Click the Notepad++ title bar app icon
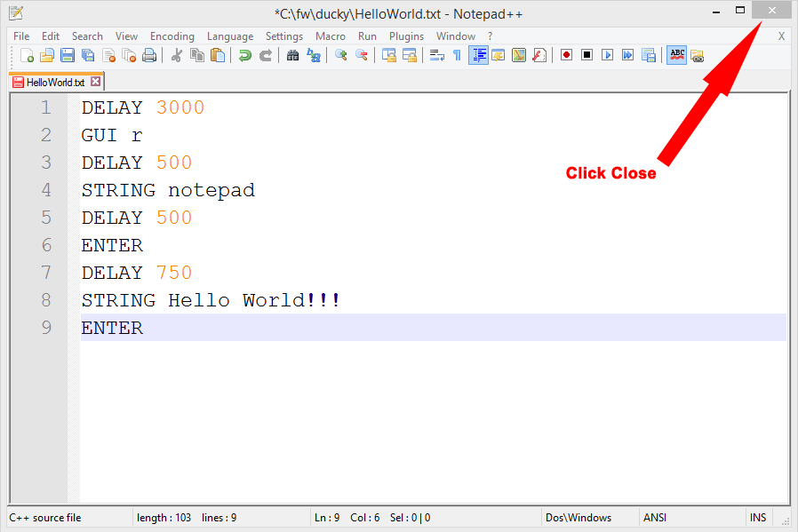Viewport: 798px width, 532px height. (16, 12)
